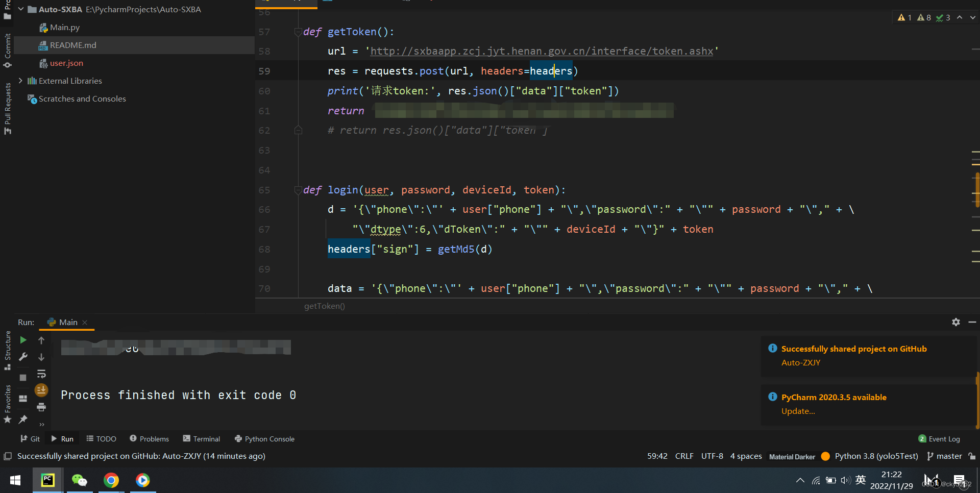Viewport: 980px width, 493px height.
Task: Hide the Run tool window
Action: 972,322
